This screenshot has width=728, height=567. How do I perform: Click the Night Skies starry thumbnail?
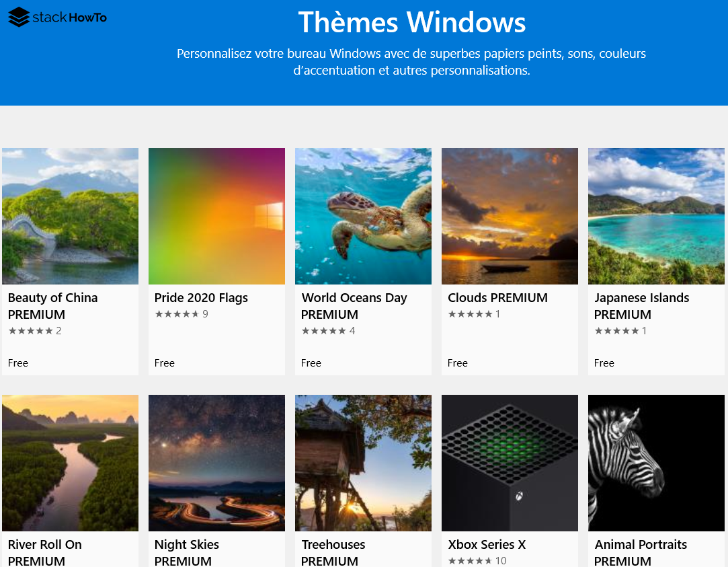coord(216,462)
